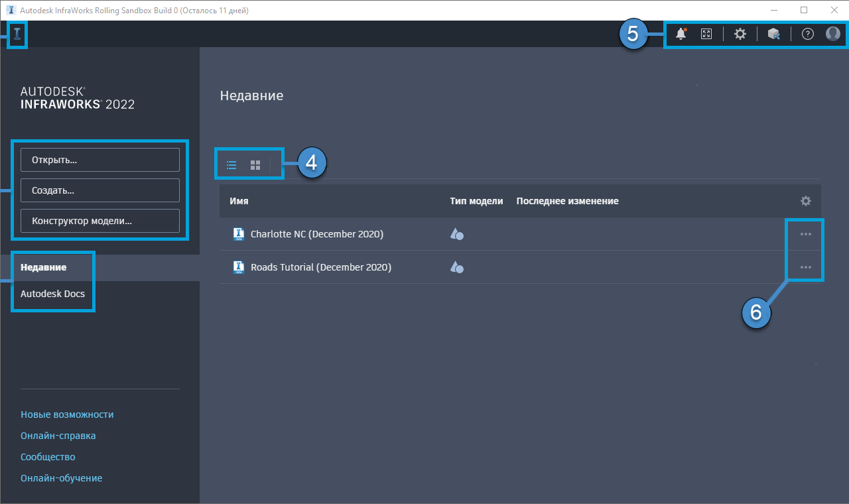849x504 pixels.
Task: Maximize the InfraWorks window
Action: coord(804,10)
